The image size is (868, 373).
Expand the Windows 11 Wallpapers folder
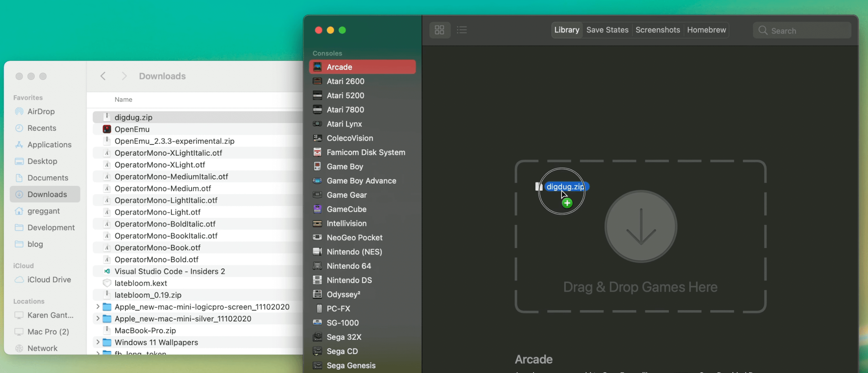click(x=97, y=342)
